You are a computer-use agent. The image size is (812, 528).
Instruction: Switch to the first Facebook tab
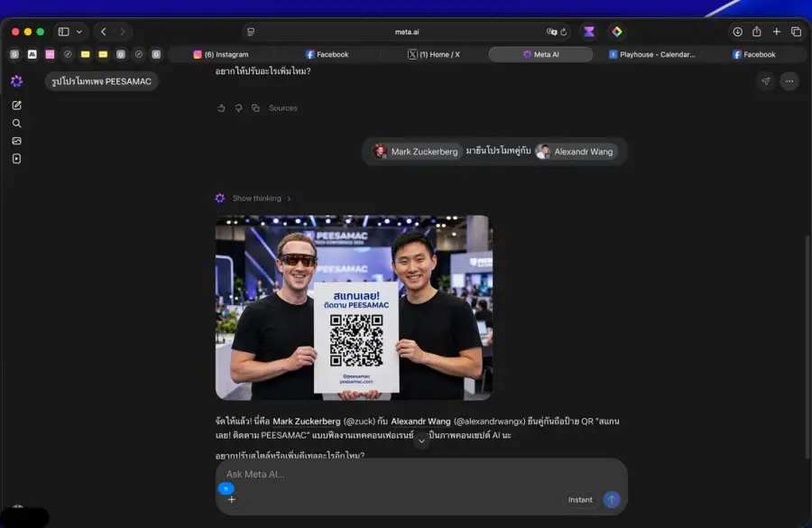[328, 54]
